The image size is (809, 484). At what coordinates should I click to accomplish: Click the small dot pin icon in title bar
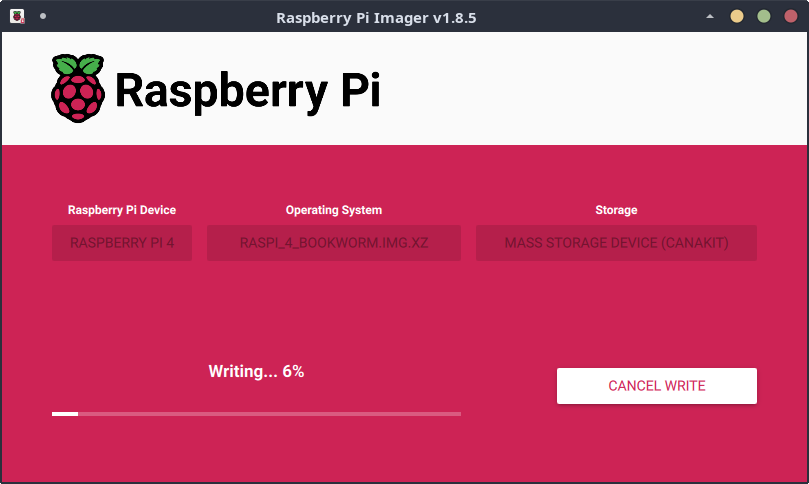[x=43, y=17]
